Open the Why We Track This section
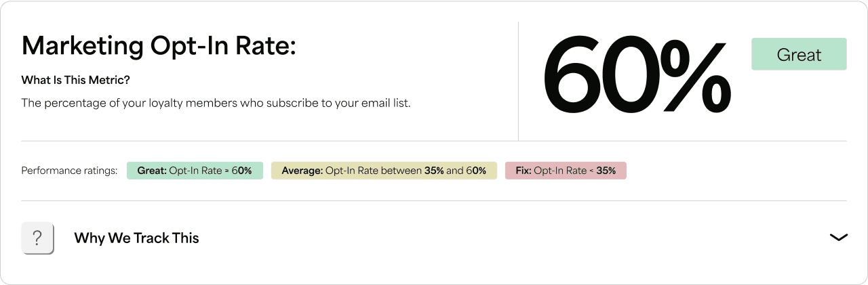868x285 pixels. pyautogui.click(x=136, y=238)
